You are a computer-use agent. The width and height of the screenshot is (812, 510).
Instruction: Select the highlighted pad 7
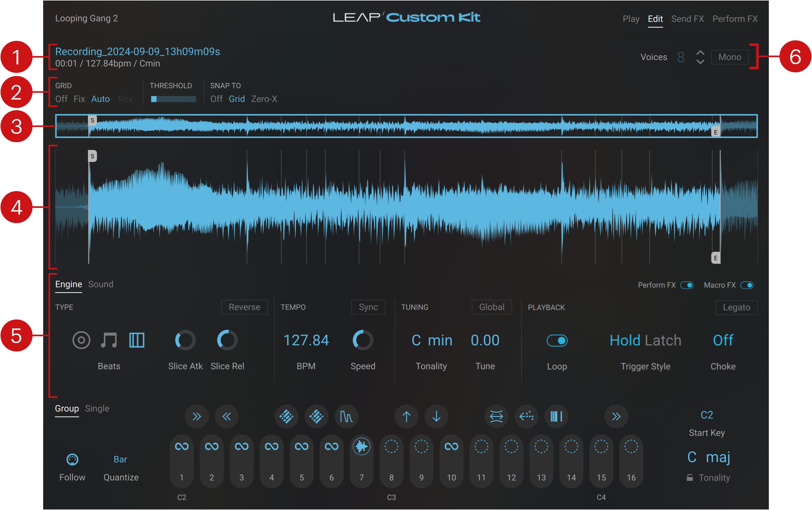[x=362, y=461]
